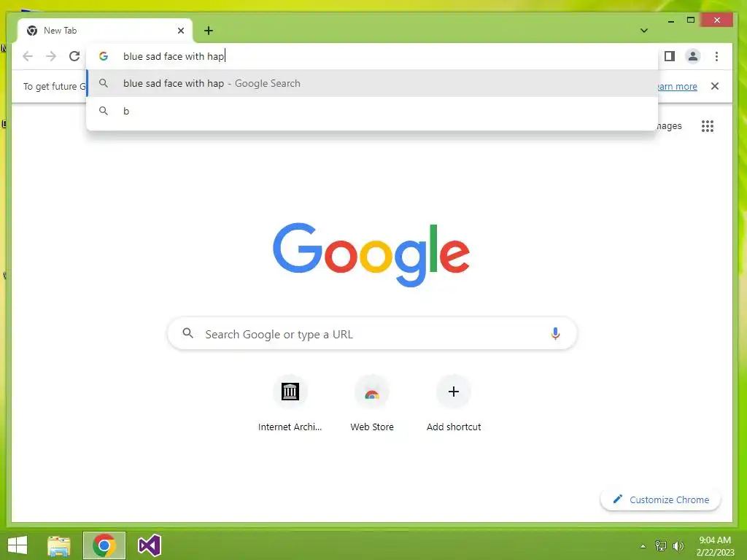Click the Google logo
747x560 pixels.
(371, 254)
